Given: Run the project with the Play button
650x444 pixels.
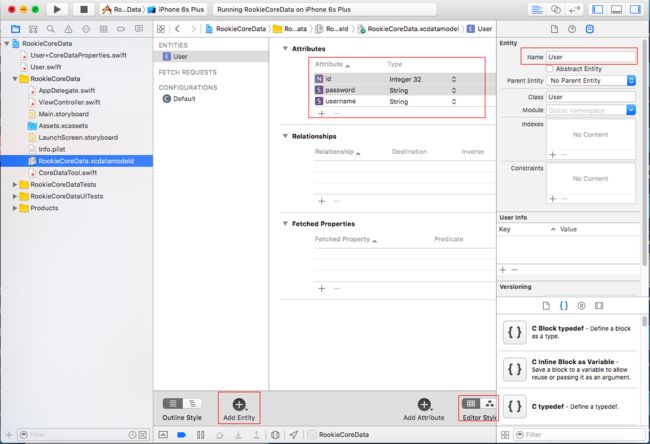Looking at the screenshot, I should 57,9.
